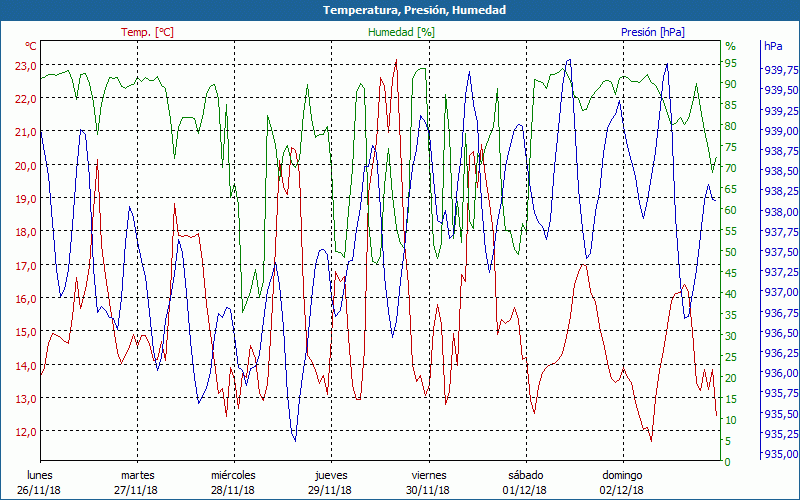Viewport: 800px width, 500px height.
Task: Click the 938,00 pressure axis value
Action: (x=781, y=212)
